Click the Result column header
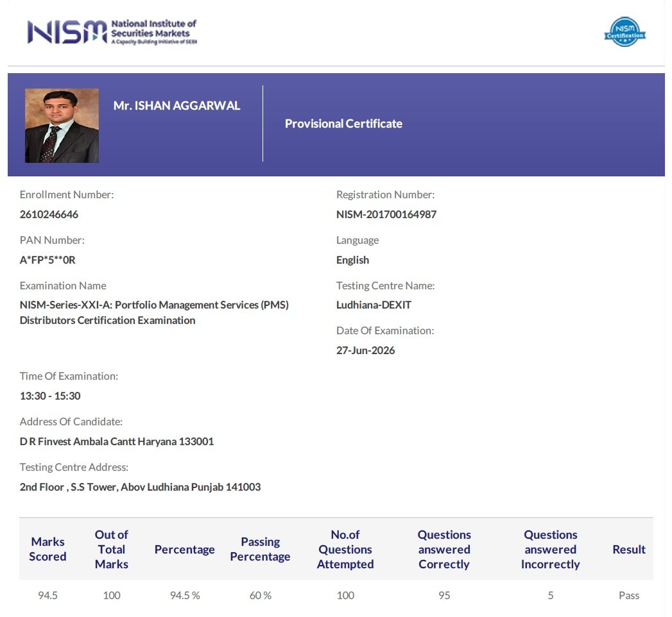 click(629, 550)
